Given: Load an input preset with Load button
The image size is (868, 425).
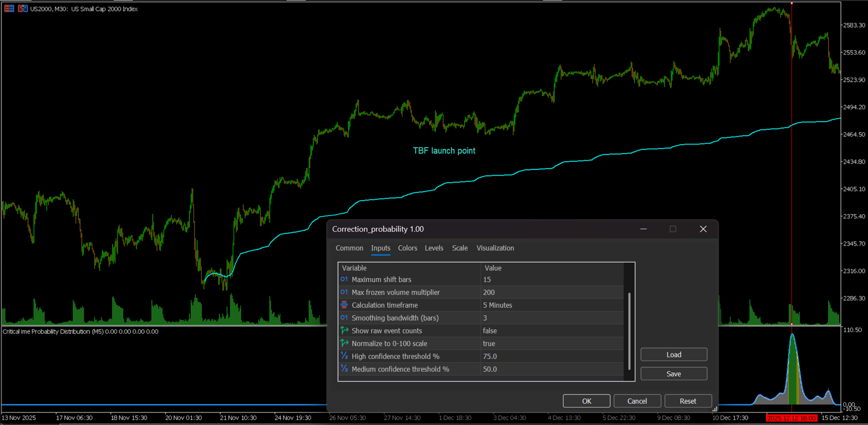Looking at the screenshot, I should (x=674, y=355).
